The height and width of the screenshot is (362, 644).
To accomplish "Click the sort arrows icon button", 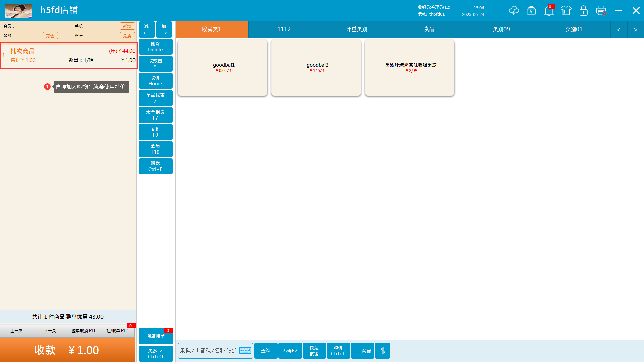I will tap(383, 351).
